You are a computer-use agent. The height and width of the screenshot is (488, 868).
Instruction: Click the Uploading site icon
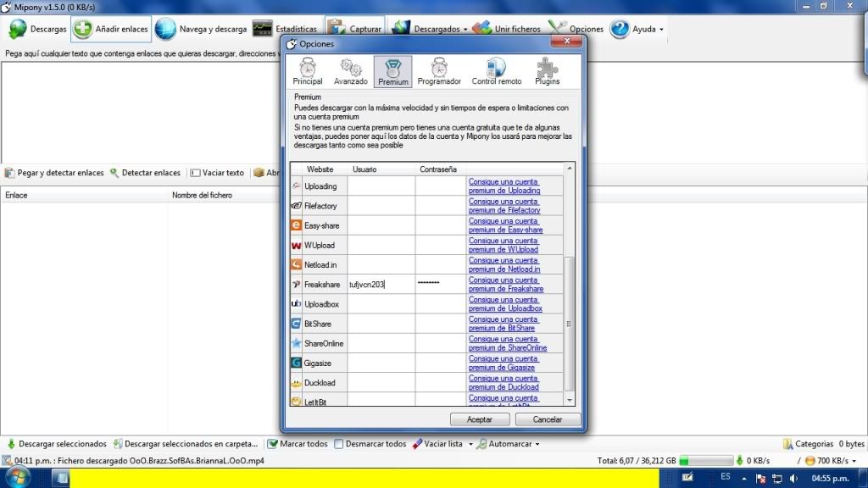pos(296,186)
